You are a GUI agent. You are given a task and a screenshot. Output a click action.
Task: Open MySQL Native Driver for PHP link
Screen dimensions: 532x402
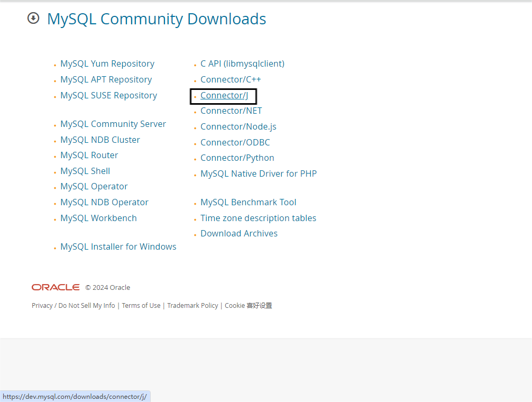coord(259,173)
